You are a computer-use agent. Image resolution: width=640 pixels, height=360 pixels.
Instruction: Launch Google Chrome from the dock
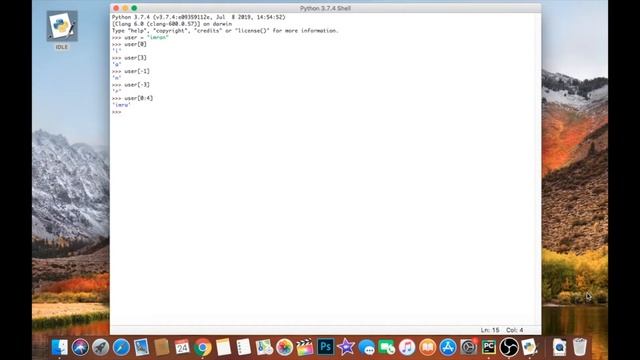point(203,347)
